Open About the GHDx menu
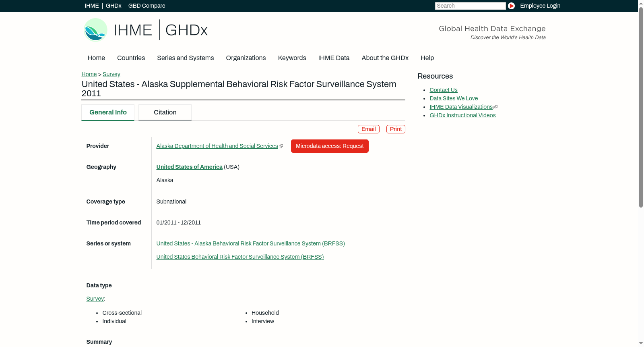The width and height of the screenshot is (644, 347). (x=385, y=58)
